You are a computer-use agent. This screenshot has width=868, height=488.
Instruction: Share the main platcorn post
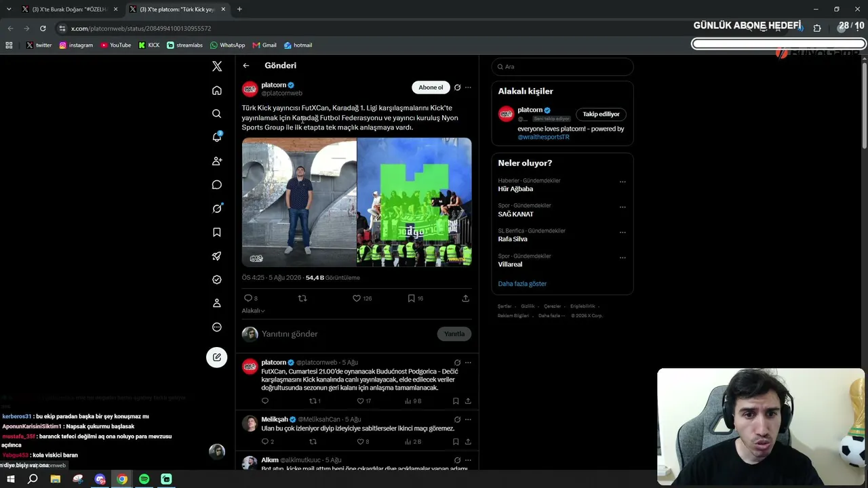(466, 298)
